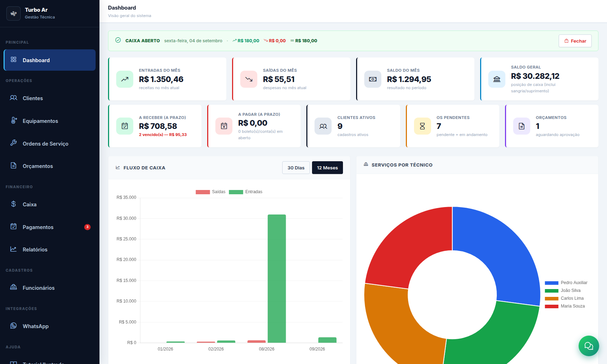Click the Saídas do Mês trending-down icon

click(x=249, y=79)
